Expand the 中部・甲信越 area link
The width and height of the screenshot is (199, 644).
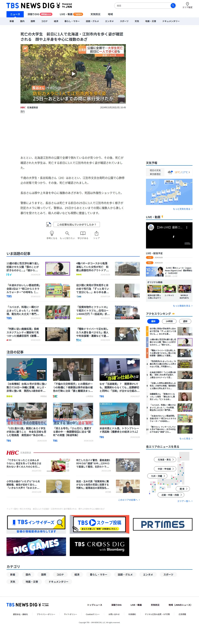tap(165, 469)
